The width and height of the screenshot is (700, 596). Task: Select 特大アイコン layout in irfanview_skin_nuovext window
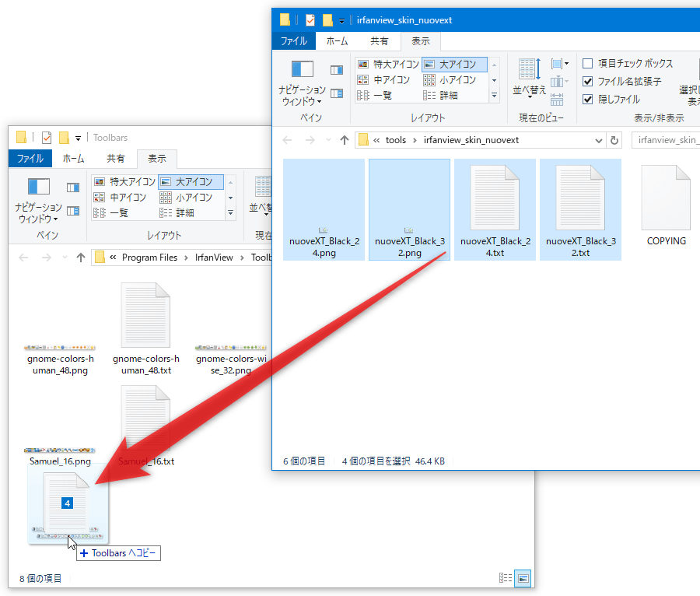coord(388,65)
